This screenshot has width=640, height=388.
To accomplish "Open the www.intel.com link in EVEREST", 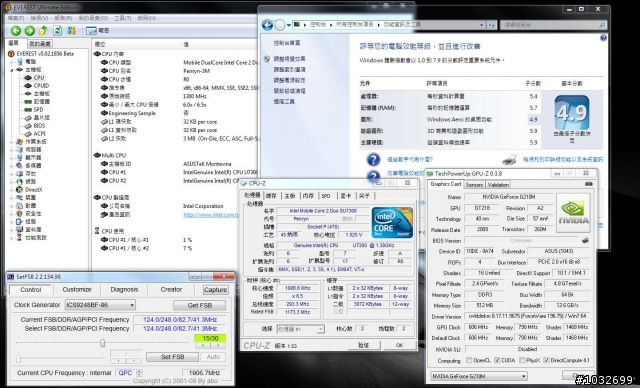I will coord(211,215).
